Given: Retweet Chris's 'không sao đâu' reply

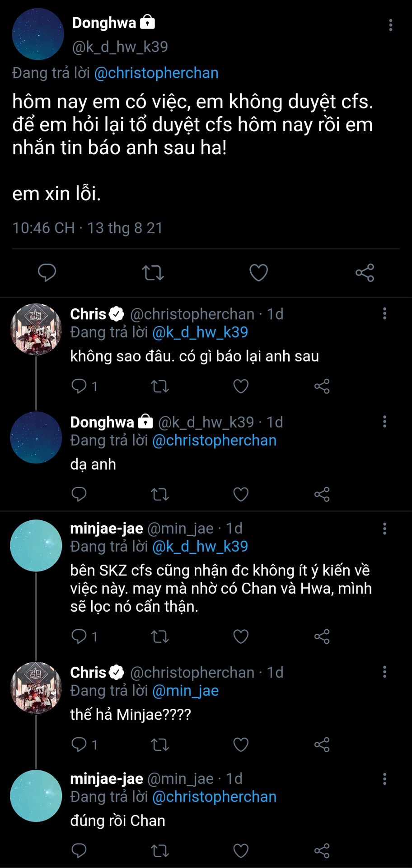Looking at the screenshot, I should coord(160,386).
